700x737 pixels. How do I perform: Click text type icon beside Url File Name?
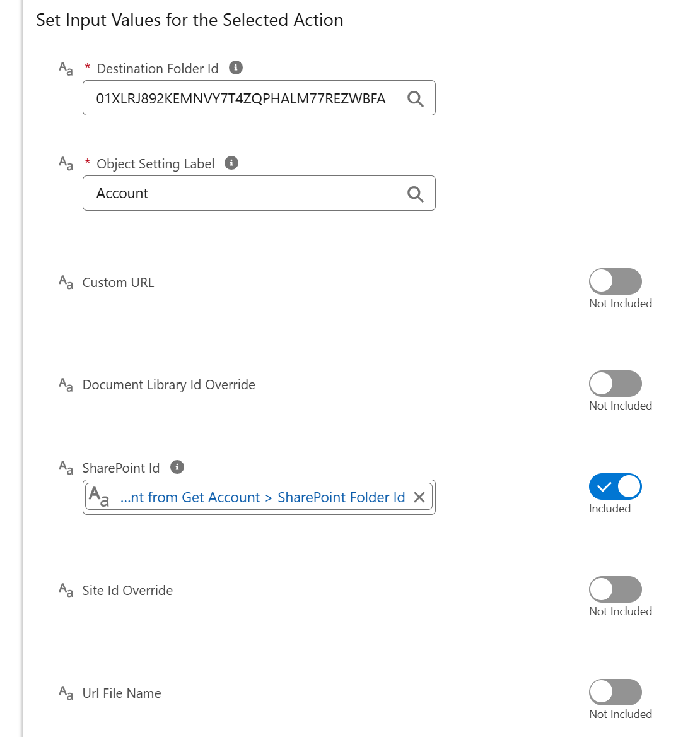(x=66, y=693)
